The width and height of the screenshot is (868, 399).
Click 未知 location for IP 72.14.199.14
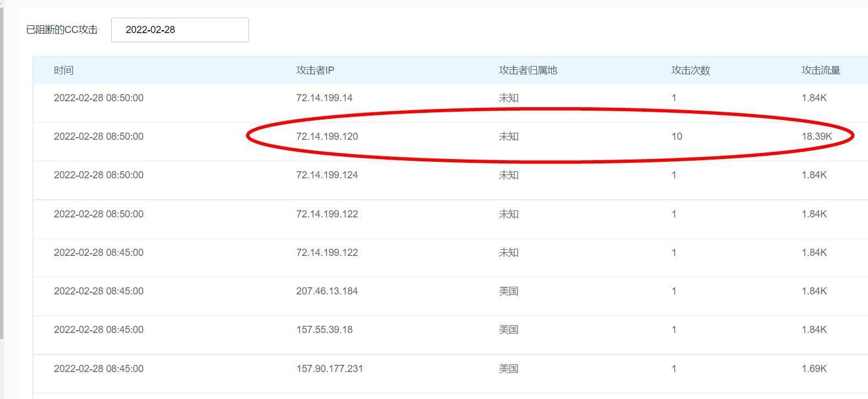tap(509, 98)
